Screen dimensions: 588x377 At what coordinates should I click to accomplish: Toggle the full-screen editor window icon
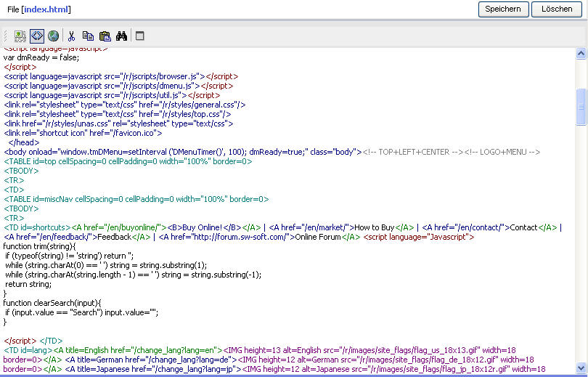tap(140, 36)
